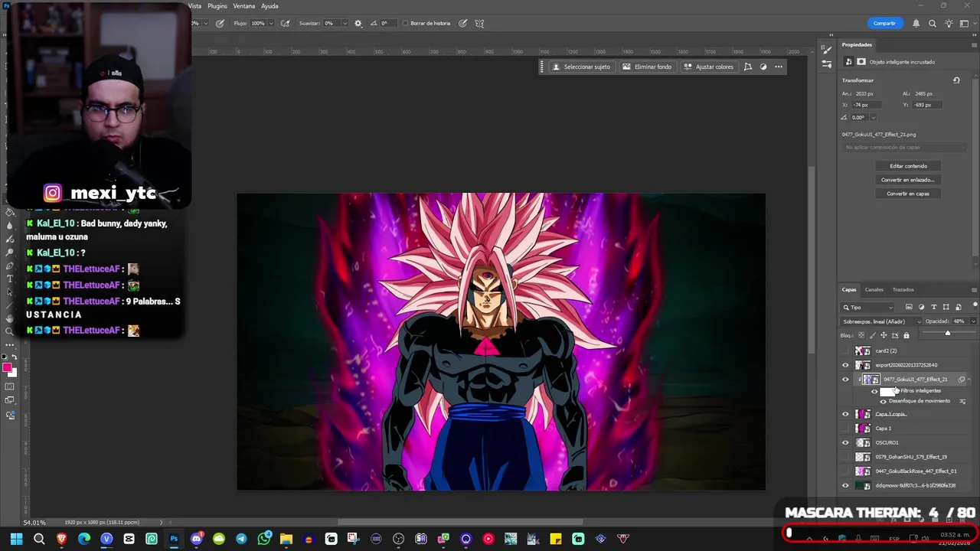Select the Dodge tool
The width and height of the screenshot is (980, 551).
tap(9, 252)
